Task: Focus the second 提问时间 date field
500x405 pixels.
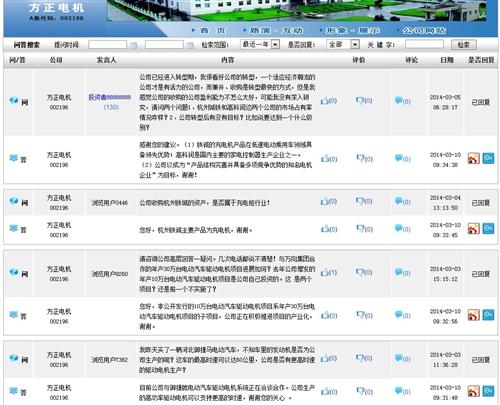Action: point(164,44)
